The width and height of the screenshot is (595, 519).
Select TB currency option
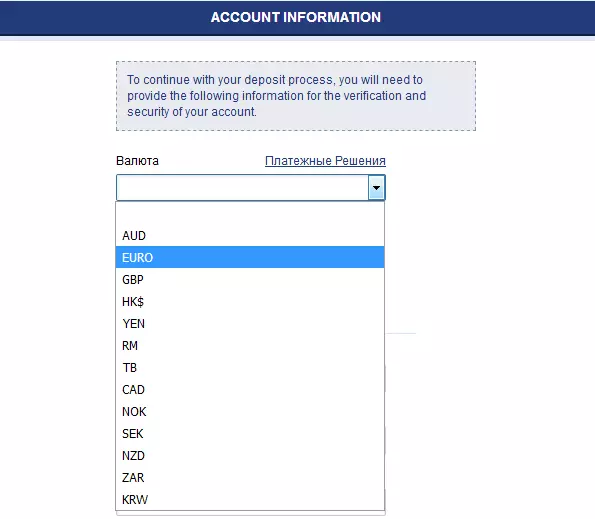tap(250, 368)
